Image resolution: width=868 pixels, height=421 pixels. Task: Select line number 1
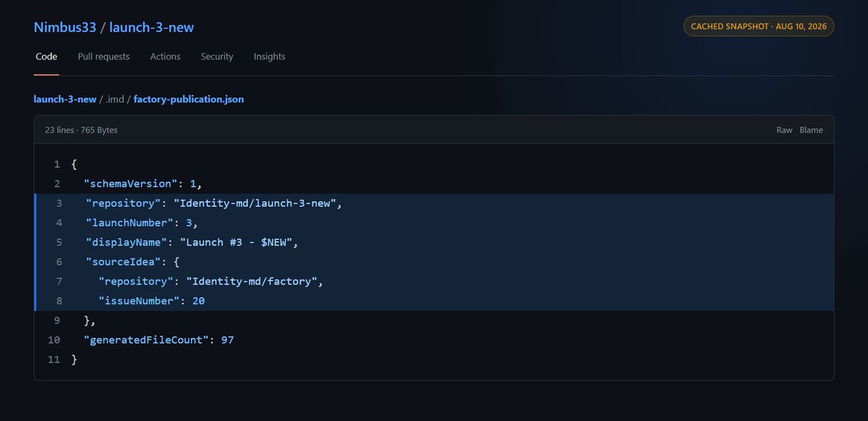click(57, 164)
